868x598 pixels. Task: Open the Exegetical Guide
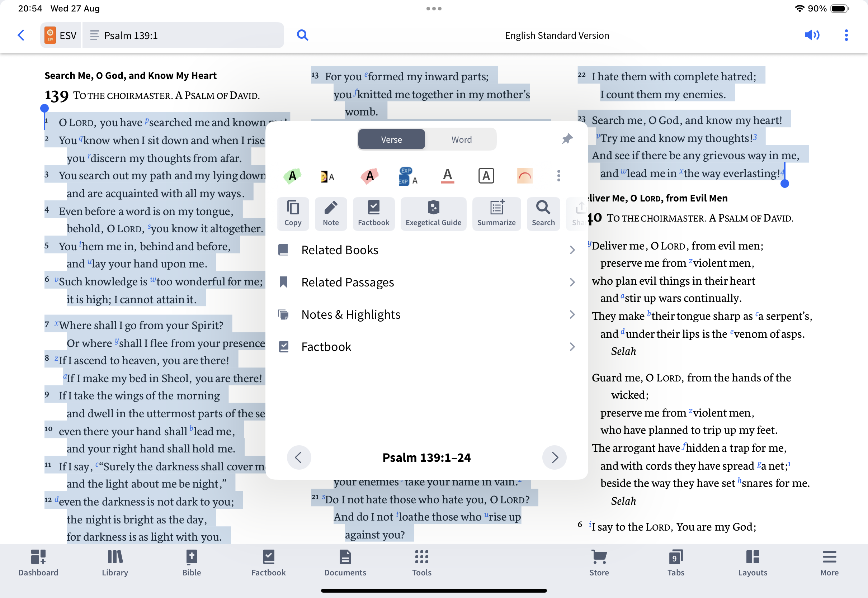[x=433, y=214]
